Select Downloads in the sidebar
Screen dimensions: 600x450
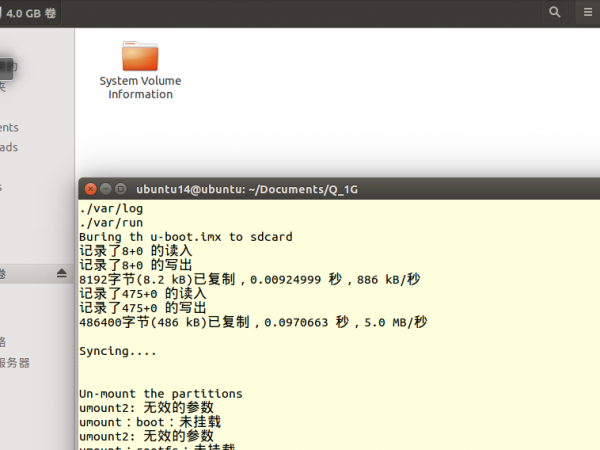(9, 147)
